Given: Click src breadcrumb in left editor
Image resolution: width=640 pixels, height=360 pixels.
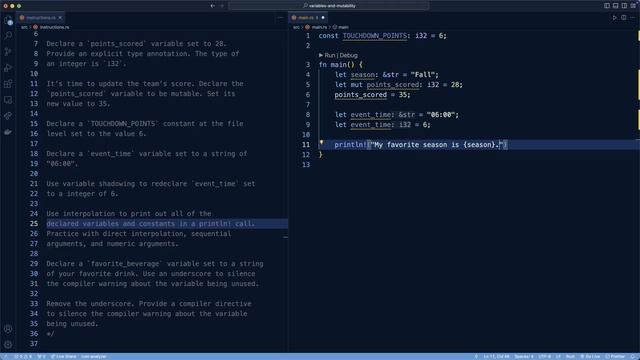Looking at the screenshot, I should pos(24,27).
